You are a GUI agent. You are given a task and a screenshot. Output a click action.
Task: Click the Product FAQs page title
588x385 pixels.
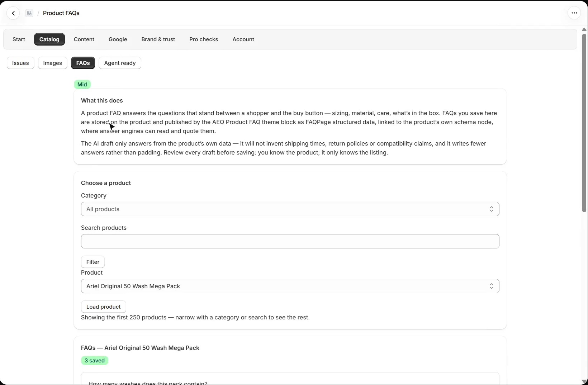tap(61, 13)
